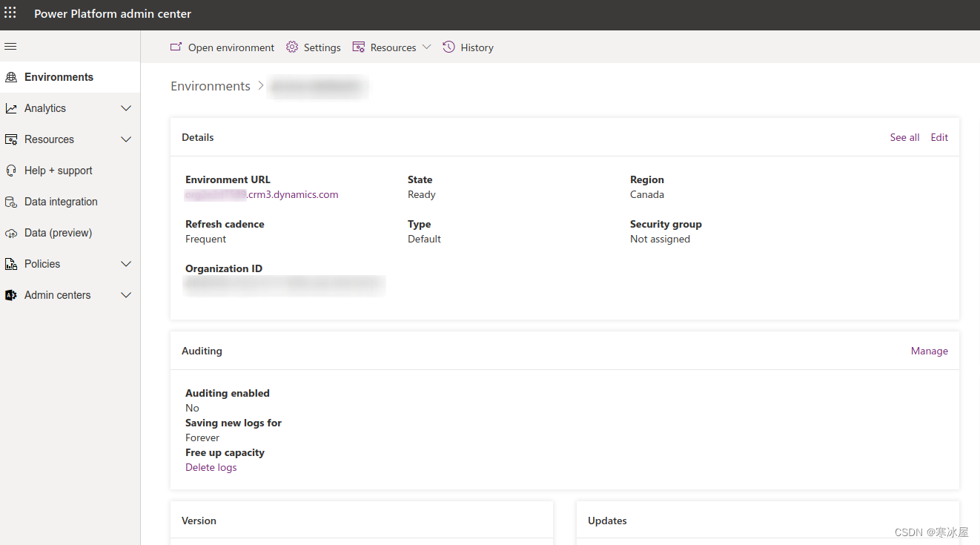
Task: Click the Settings gear icon
Action: pyautogui.click(x=292, y=47)
